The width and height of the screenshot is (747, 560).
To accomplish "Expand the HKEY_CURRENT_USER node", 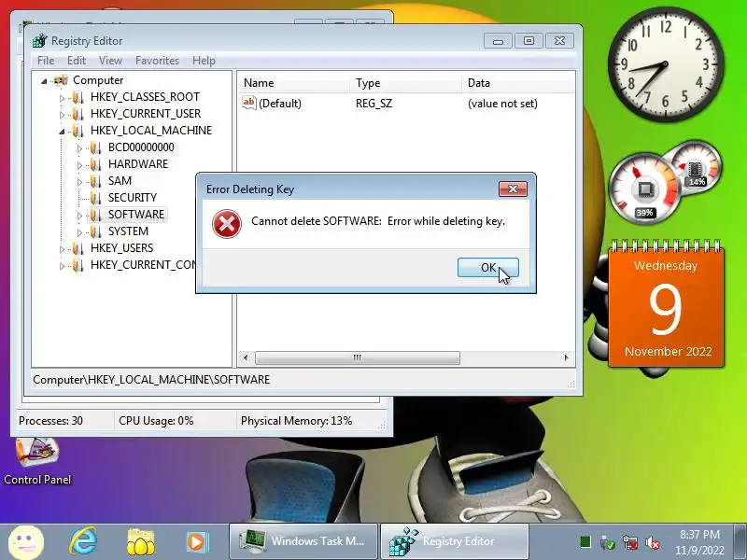I will click(x=62, y=115).
